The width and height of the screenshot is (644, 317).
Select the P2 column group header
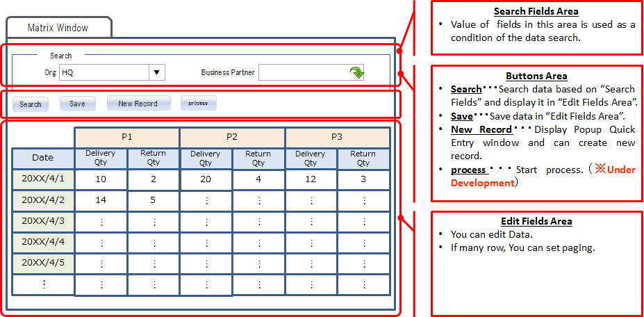[232, 137]
